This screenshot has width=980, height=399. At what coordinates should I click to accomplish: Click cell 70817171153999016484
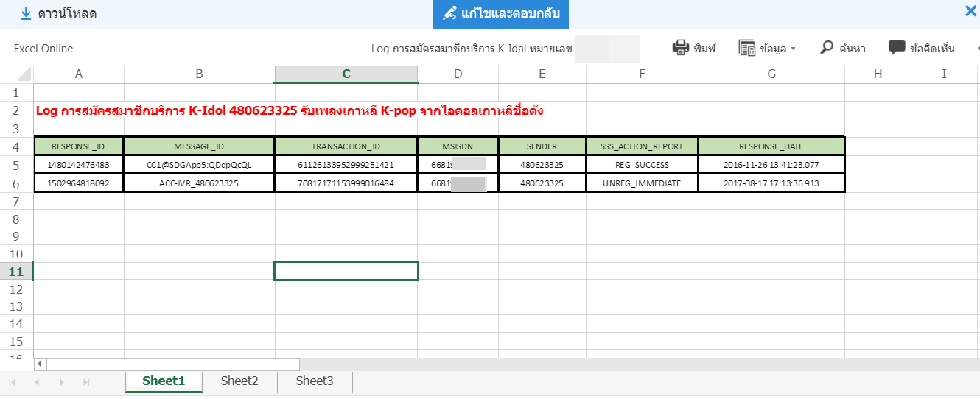pyautogui.click(x=346, y=183)
